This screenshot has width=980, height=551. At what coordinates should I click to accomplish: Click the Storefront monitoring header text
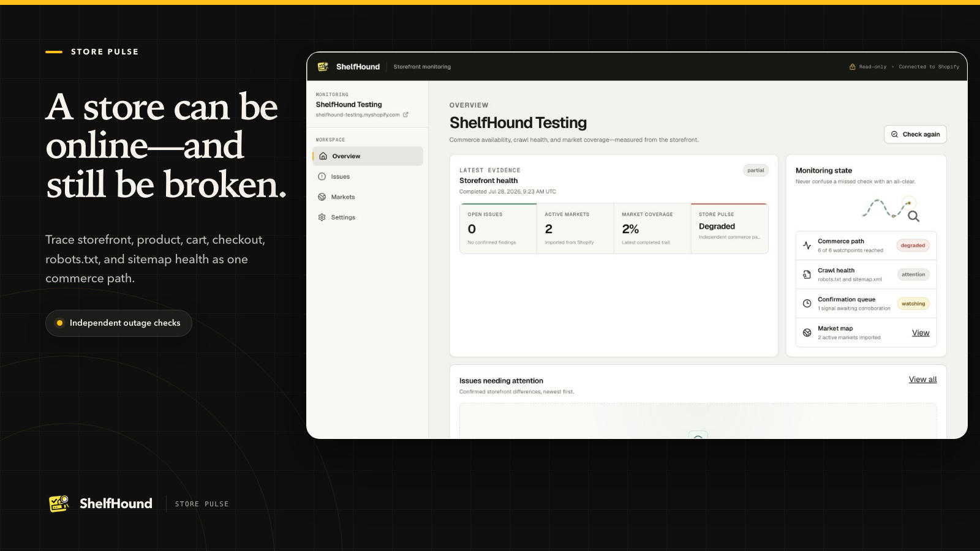tap(422, 67)
